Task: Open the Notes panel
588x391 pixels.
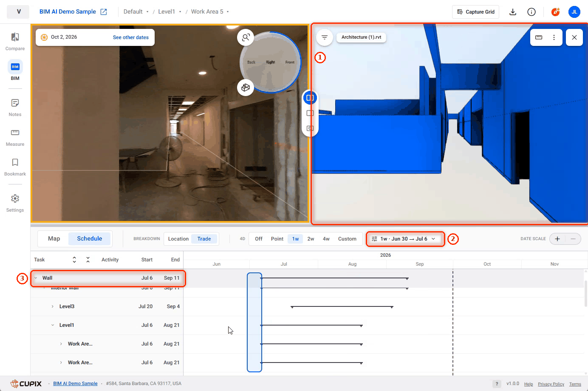Action: point(15,108)
